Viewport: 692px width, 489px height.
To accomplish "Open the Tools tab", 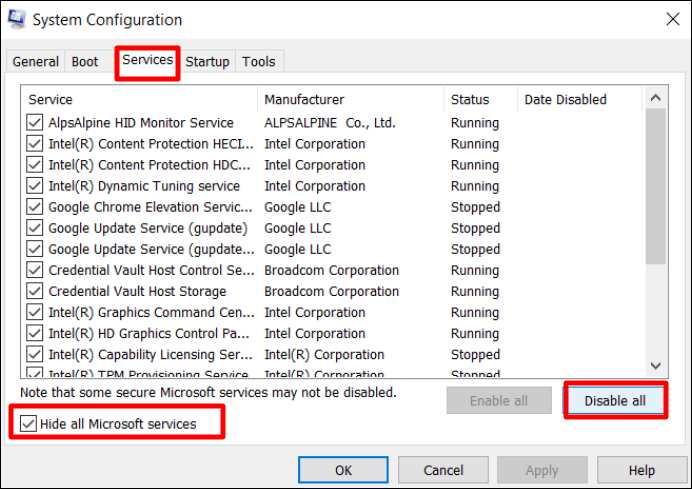I will coord(258,62).
